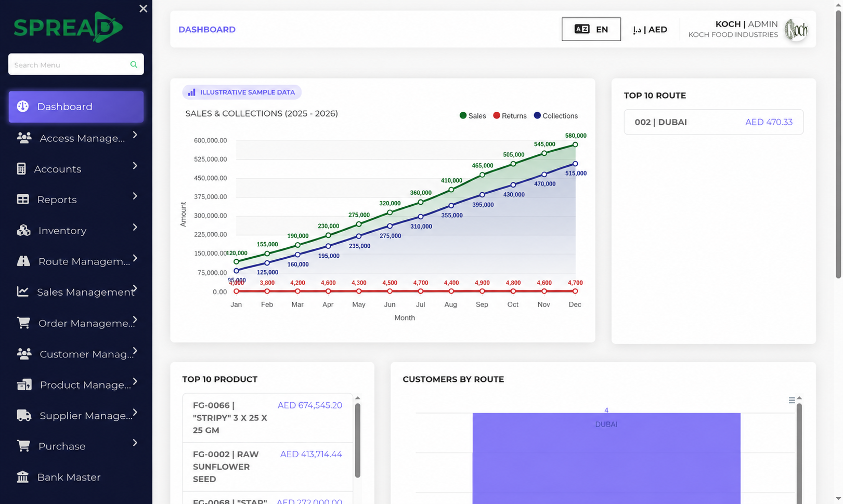
Task: Click the Reports table icon
Action: [23, 200]
